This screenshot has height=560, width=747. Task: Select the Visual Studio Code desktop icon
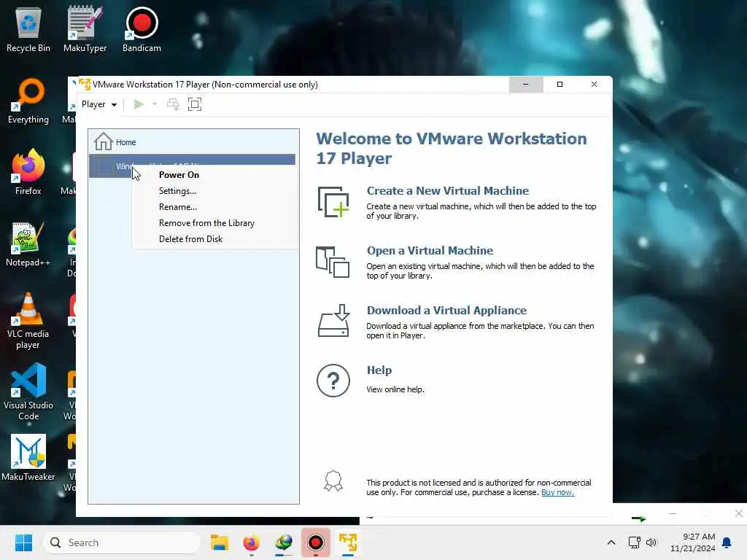tap(28, 392)
